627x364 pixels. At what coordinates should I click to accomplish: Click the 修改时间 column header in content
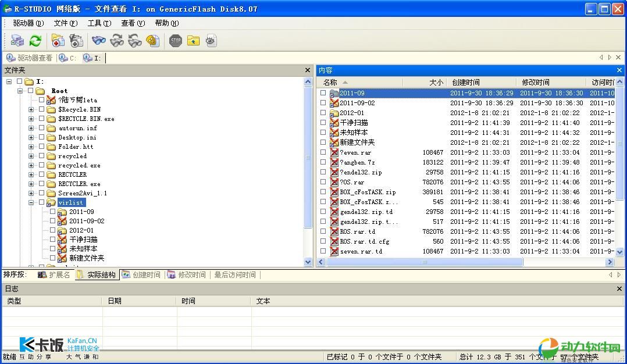[551, 83]
